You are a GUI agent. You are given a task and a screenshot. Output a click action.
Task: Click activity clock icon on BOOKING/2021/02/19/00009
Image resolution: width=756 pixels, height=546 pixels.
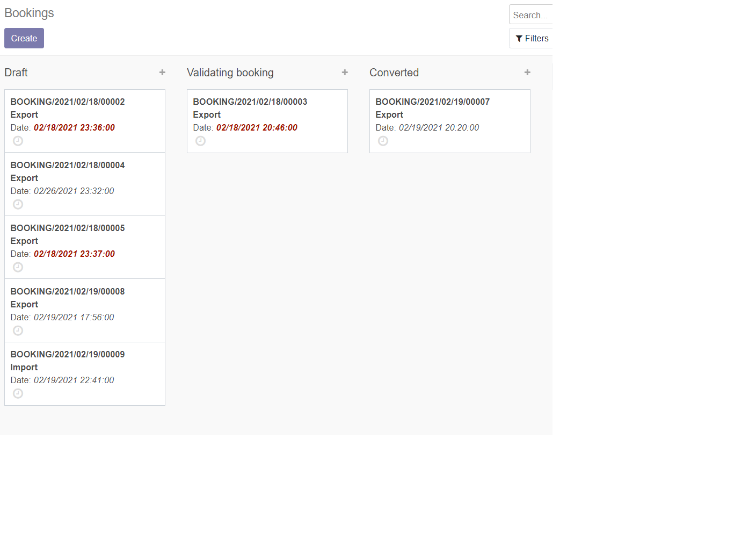point(18,393)
